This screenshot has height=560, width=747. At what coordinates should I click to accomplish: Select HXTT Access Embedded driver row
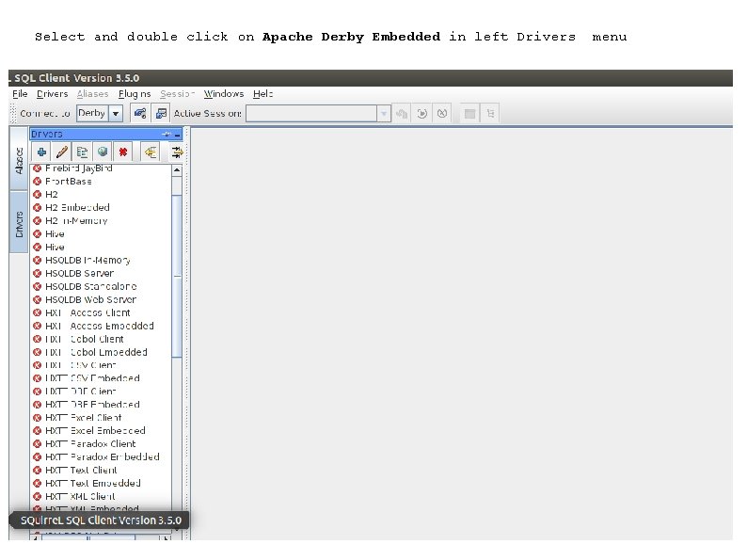[101, 326]
